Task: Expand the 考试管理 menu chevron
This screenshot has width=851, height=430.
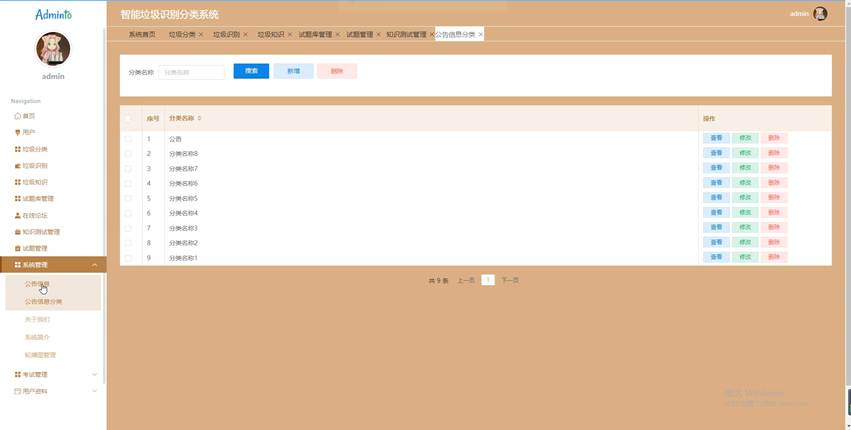Action: [x=94, y=375]
